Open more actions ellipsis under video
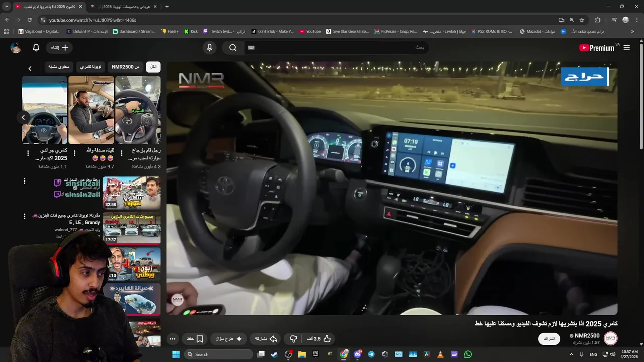This screenshot has height=362, width=644. 172,339
